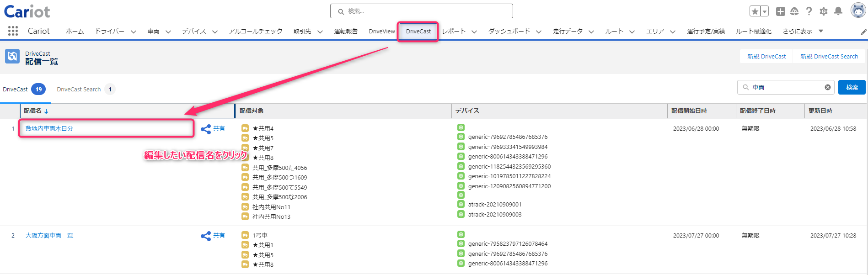
Task: Switch to the DriveView tab
Action: coord(382,31)
